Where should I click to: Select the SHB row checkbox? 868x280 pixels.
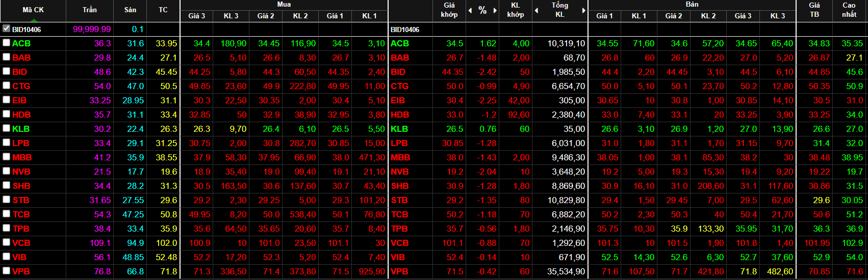click(6, 185)
